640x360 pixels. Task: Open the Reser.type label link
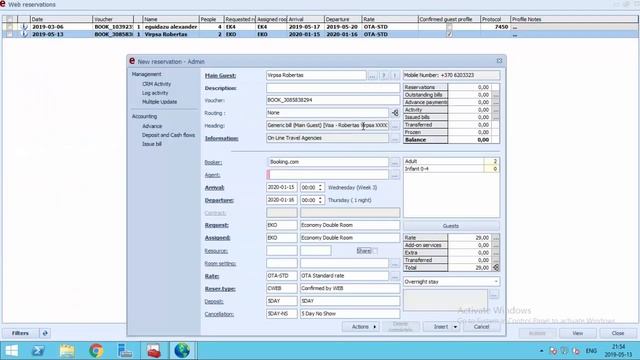coord(220,289)
